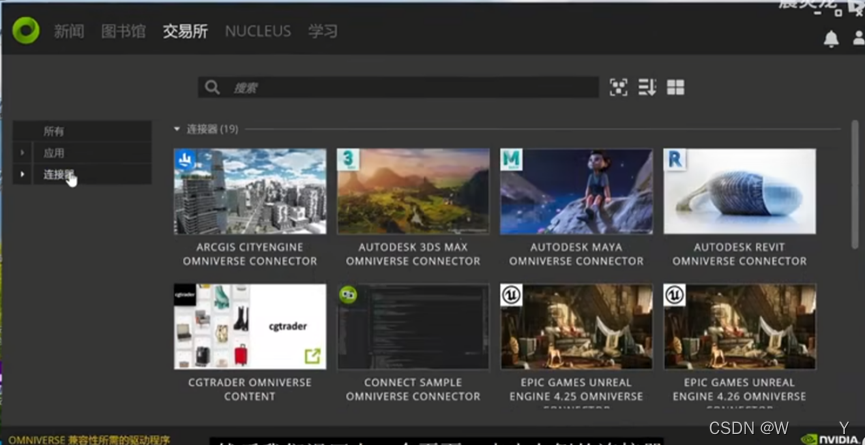Click ARCGIS CITYENGINE OMNIVERSE CONNECTOR title
865x445 pixels.
coord(250,254)
